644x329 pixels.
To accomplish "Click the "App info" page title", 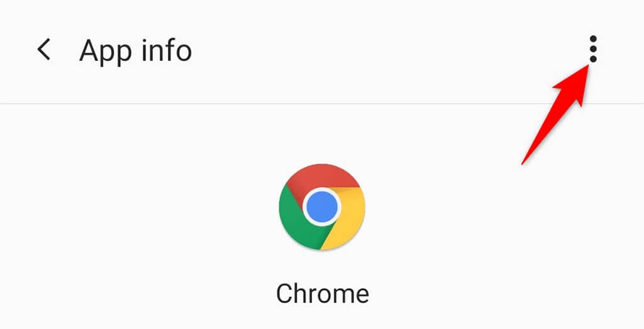I will [x=135, y=50].
